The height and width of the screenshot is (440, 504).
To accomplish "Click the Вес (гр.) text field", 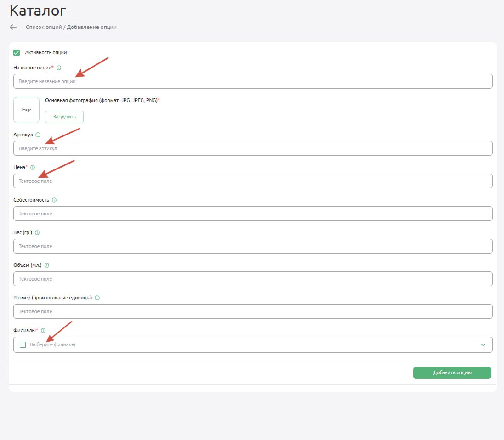I will point(253,246).
